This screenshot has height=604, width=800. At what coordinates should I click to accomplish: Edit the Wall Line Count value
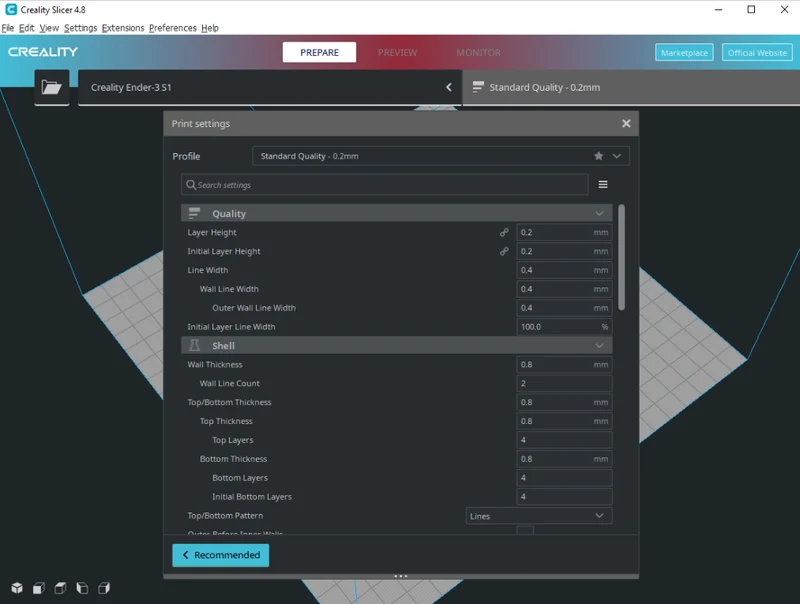tap(564, 384)
